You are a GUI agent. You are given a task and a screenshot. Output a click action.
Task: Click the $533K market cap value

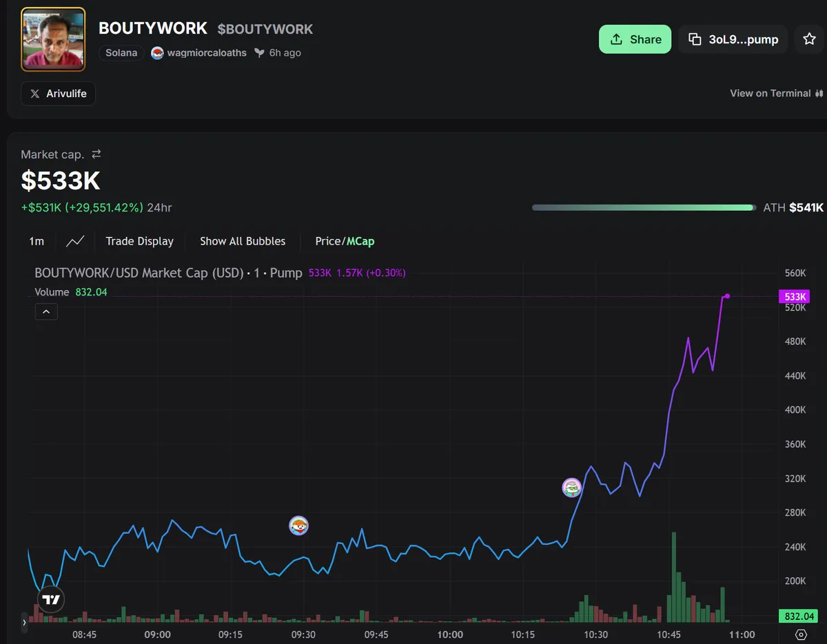(61, 180)
